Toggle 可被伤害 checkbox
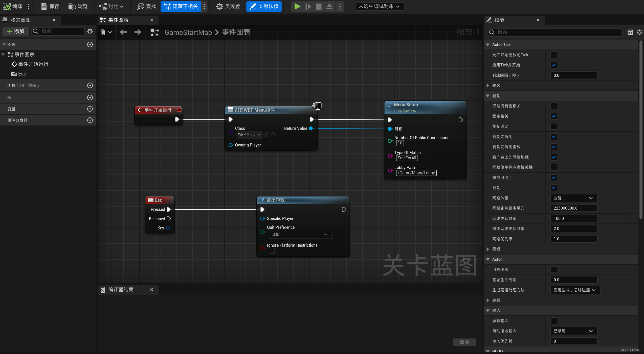This screenshot has height=354, width=644. point(554,269)
